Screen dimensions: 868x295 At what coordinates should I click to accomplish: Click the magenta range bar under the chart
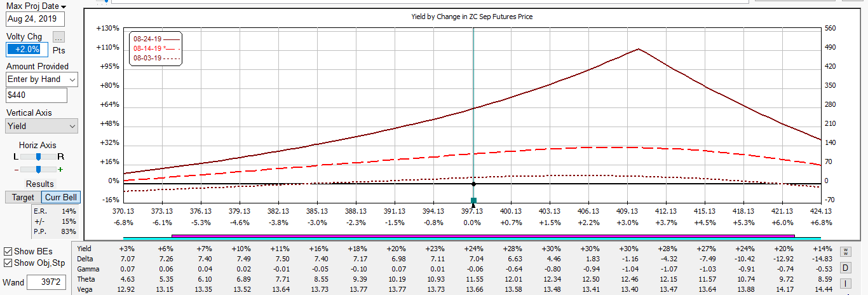coord(483,236)
